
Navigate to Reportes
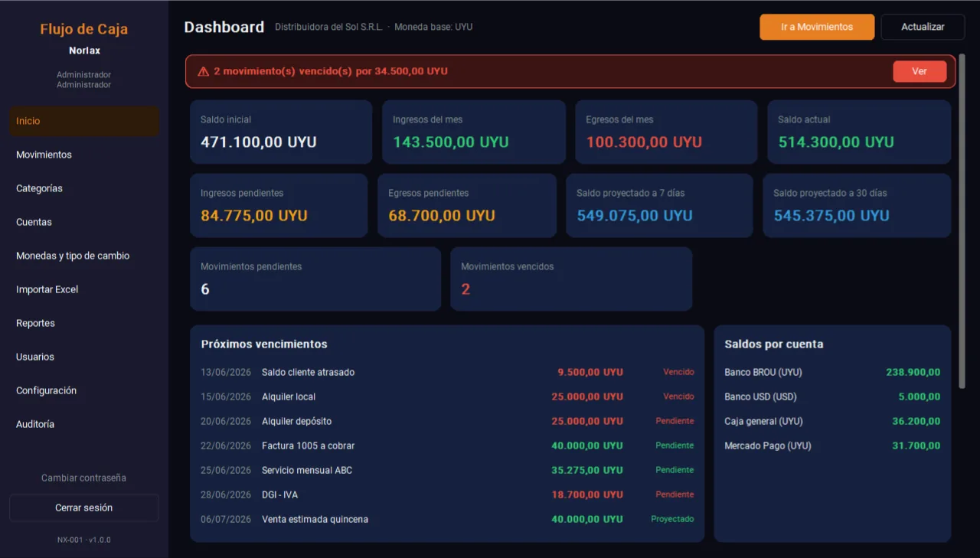pyautogui.click(x=84, y=323)
